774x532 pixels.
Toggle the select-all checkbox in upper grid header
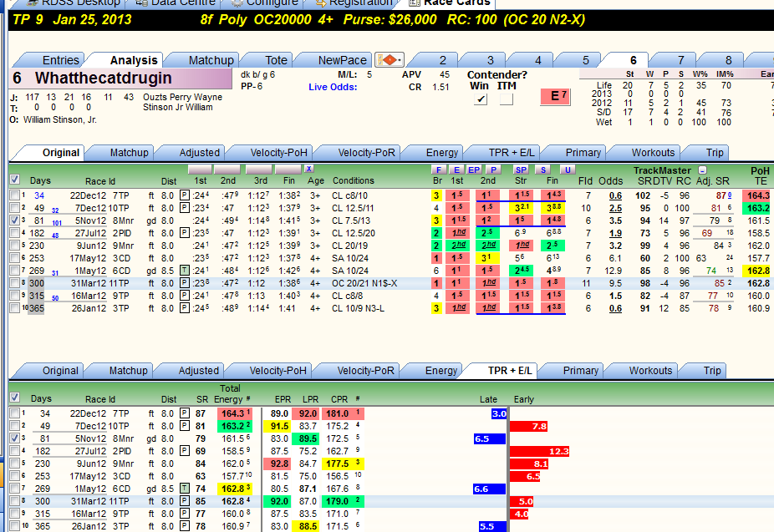click(15, 179)
